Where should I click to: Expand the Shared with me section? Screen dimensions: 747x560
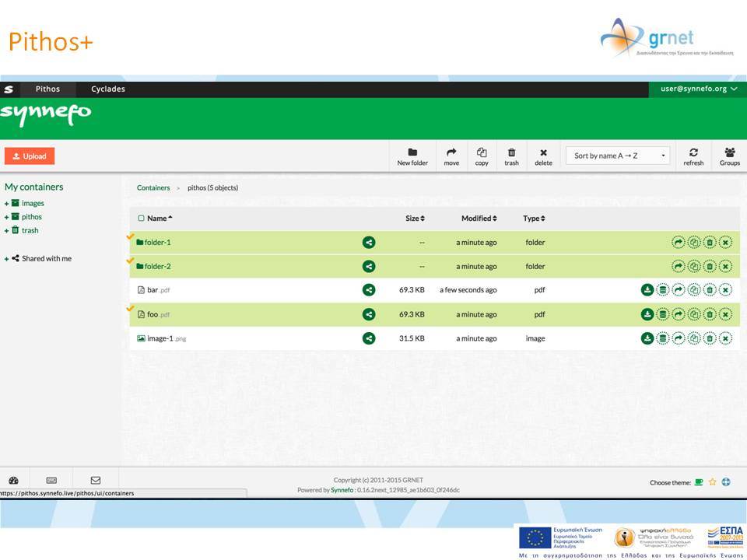[7, 259]
